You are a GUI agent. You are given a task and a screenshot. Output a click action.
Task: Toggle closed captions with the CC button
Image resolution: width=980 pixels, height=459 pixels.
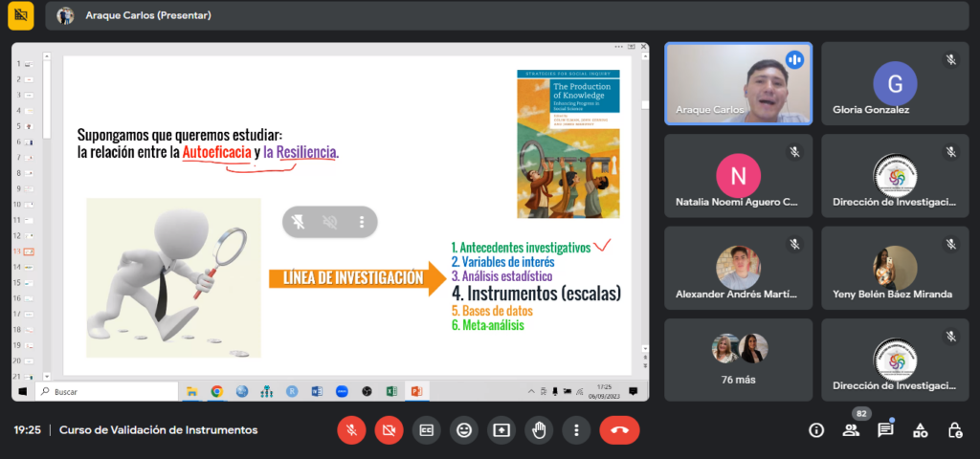[426, 430]
